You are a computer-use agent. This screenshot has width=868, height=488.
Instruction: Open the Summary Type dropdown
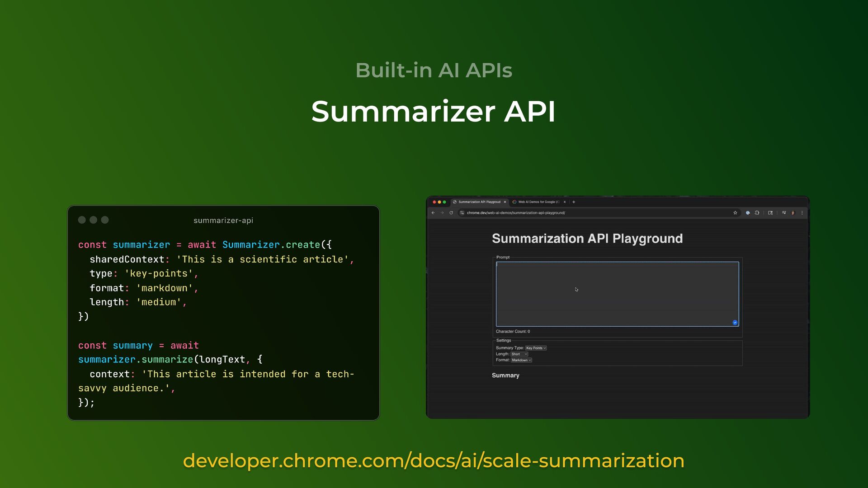536,348
